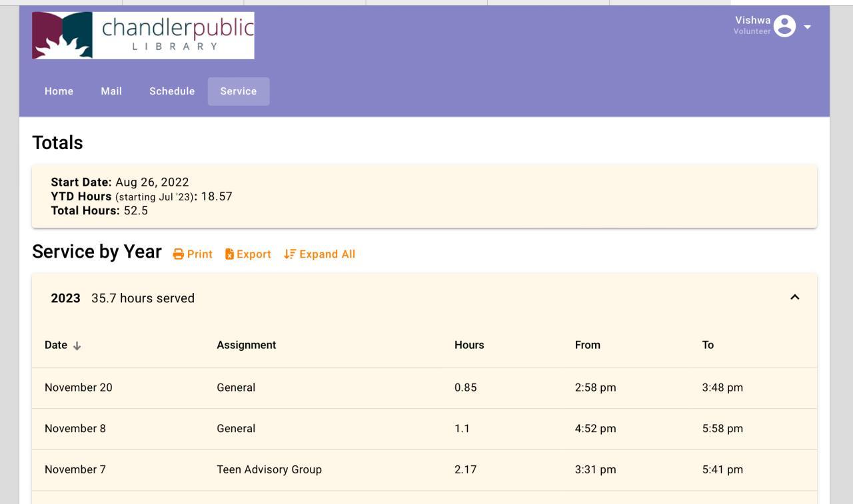Click the Vishwa username label
Screen dimensions: 853x504
click(x=753, y=20)
